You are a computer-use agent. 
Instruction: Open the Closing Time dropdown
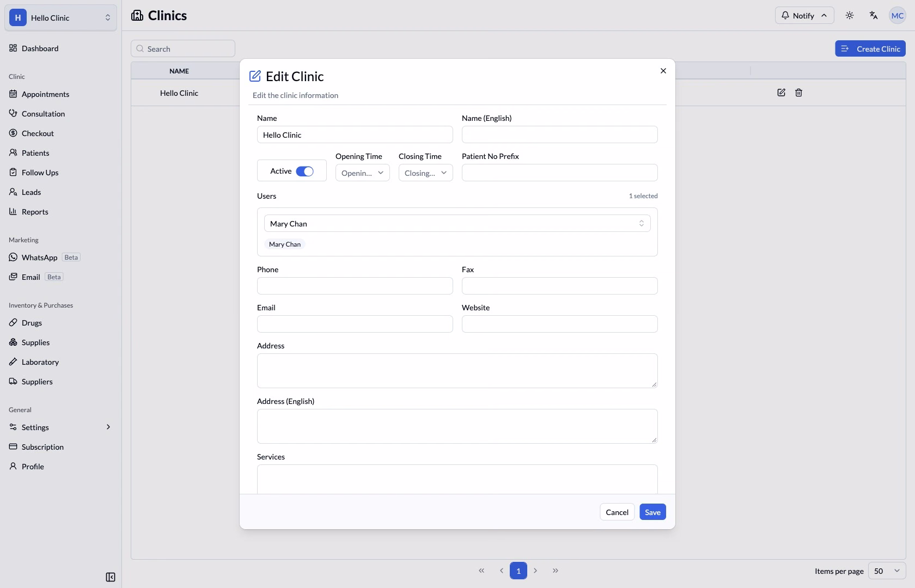coord(426,173)
